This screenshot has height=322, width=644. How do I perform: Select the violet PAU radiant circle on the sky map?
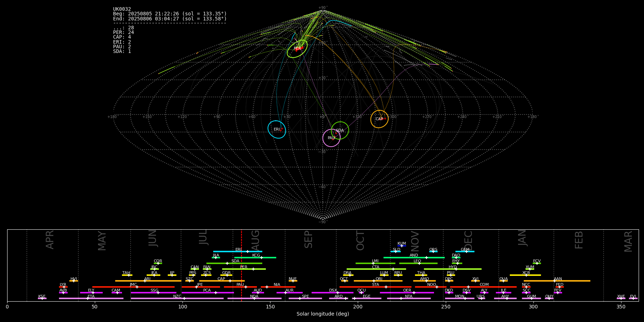click(x=332, y=138)
